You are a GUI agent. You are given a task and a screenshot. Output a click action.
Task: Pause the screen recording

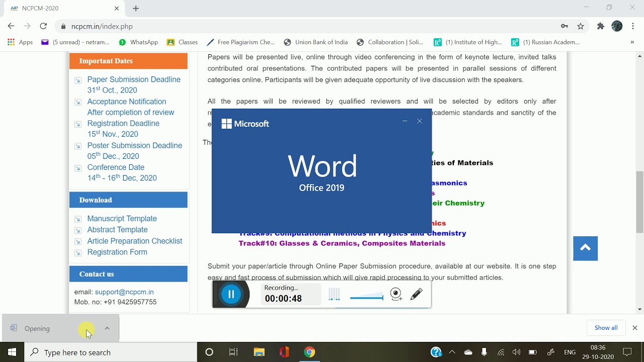tap(231, 294)
